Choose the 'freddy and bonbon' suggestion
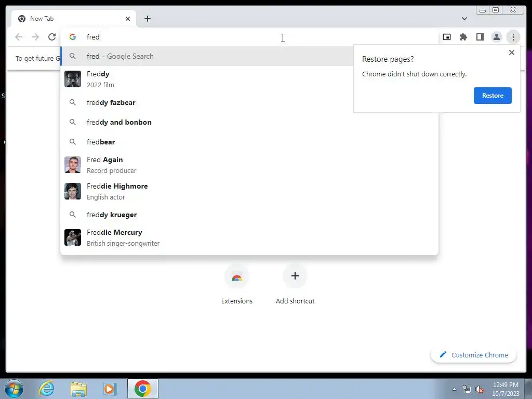The width and height of the screenshot is (532, 399). pos(249,122)
